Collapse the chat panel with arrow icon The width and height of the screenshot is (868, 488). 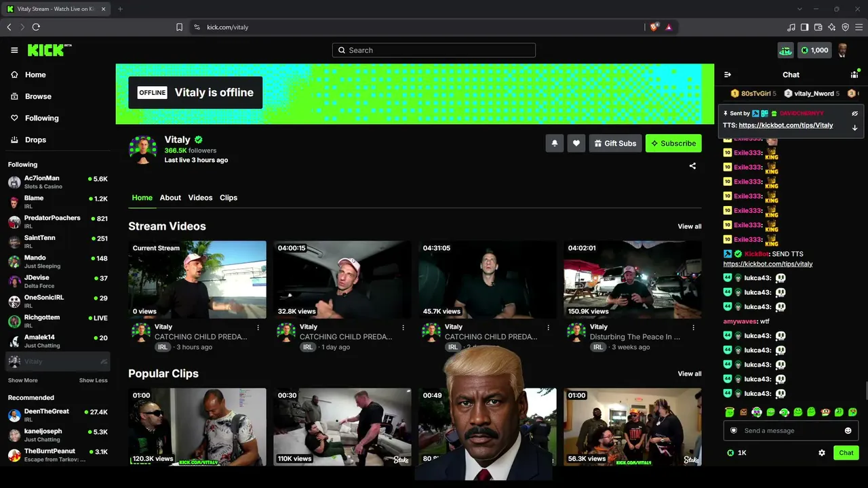(728, 75)
